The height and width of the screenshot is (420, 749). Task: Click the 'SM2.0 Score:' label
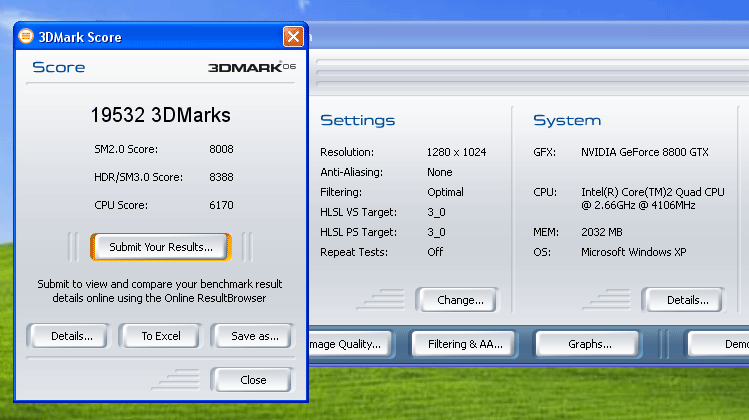pyautogui.click(x=126, y=149)
